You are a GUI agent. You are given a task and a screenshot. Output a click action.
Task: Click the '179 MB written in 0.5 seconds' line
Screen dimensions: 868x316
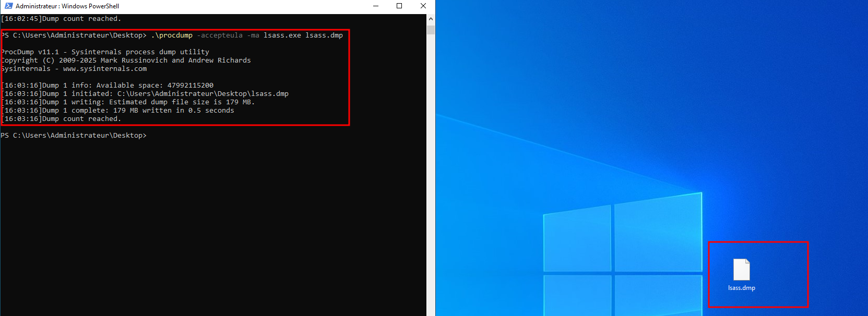117,111
